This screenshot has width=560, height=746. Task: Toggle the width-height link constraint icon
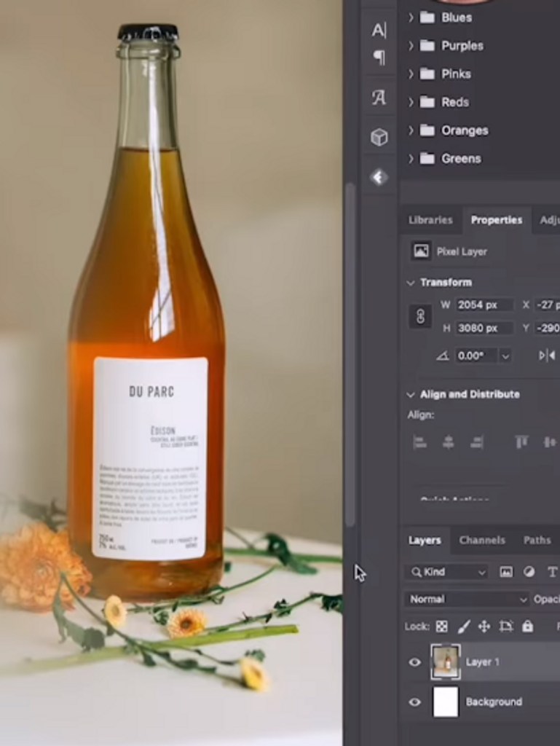pyautogui.click(x=421, y=316)
